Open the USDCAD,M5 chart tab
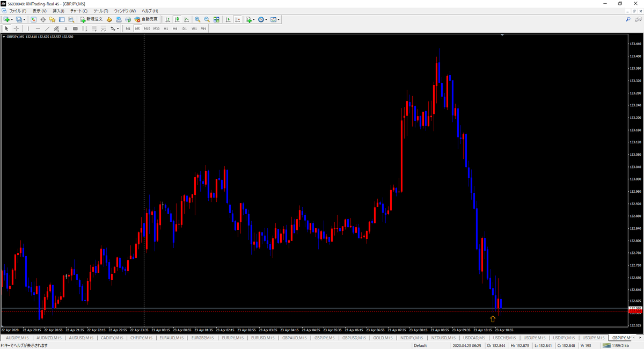Screen dimensions: 644x349 [x=474, y=338]
